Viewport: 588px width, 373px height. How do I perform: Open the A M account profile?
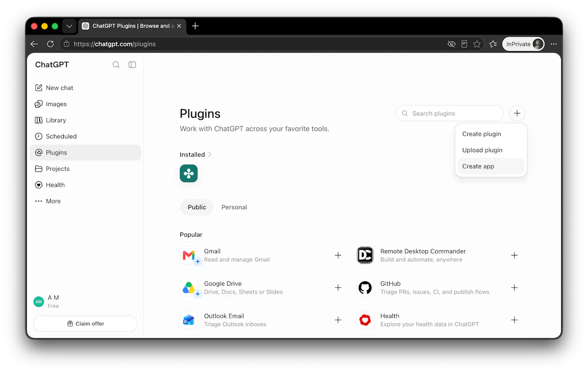coord(85,301)
